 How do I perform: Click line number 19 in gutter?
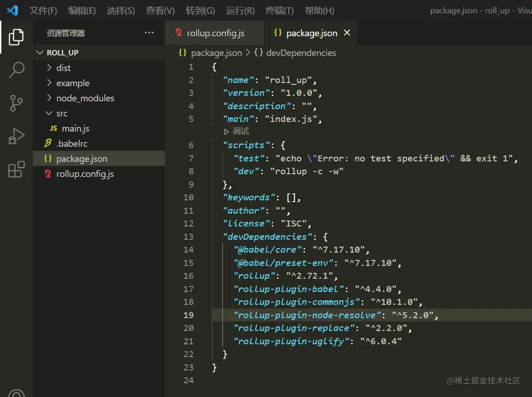click(188, 315)
